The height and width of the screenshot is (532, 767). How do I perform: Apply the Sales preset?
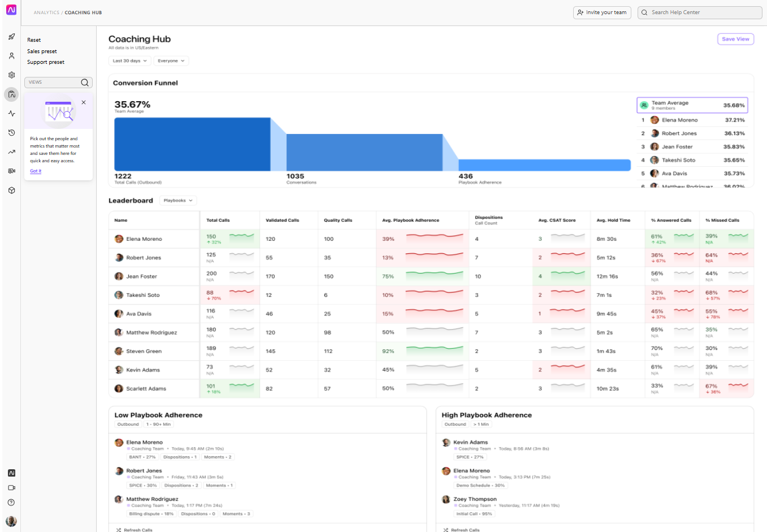pyautogui.click(x=42, y=51)
